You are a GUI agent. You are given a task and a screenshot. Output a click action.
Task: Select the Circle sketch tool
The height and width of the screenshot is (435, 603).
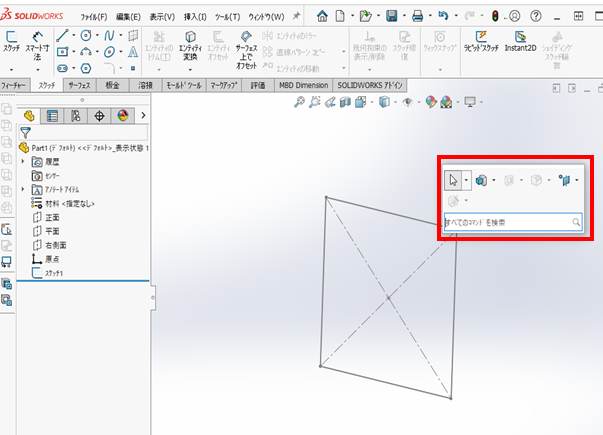(86, 36)
